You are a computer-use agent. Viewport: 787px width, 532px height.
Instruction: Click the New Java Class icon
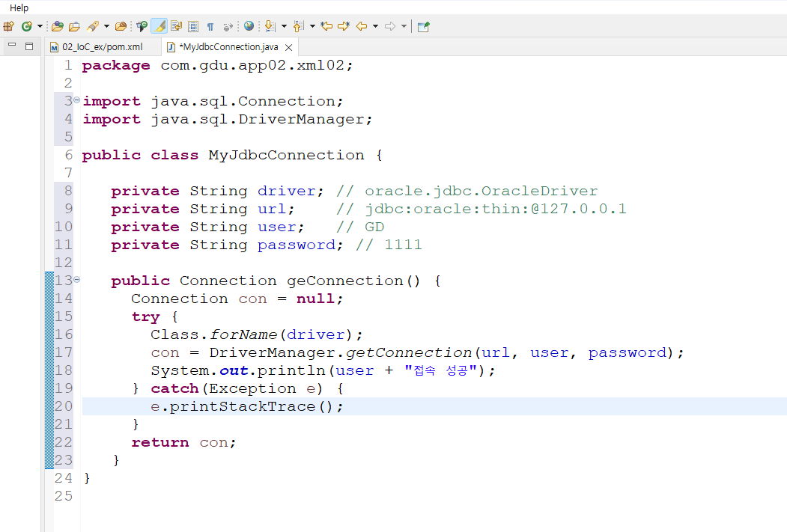point(27,27)
